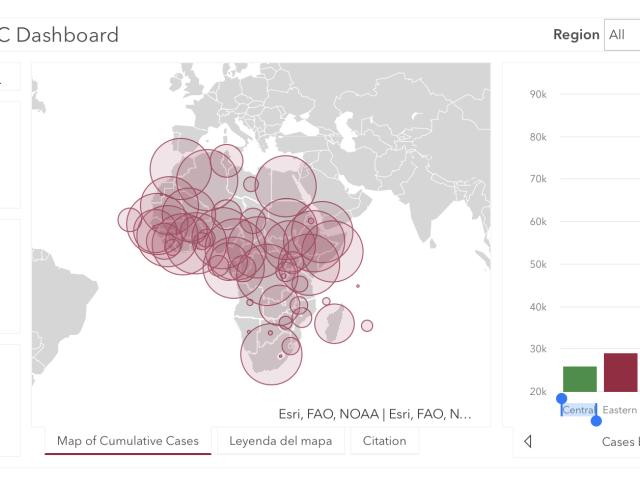Tap the bottom-right text selection handle
640x480 pixels.
coord(596,420)
